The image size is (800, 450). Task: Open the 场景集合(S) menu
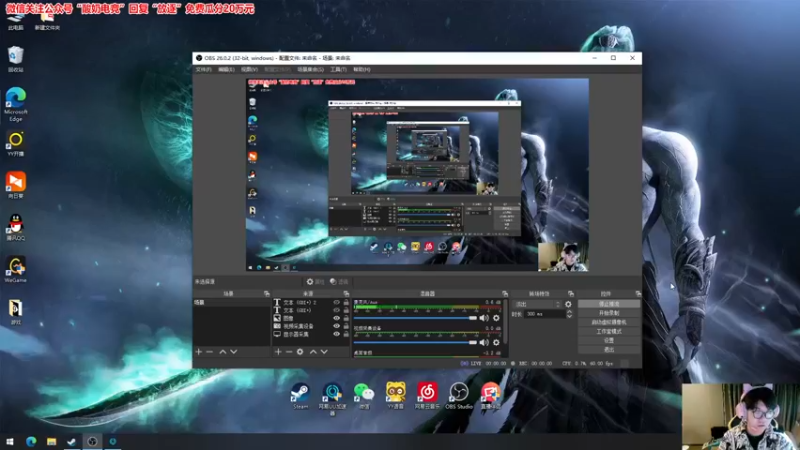tap(310, 69)
